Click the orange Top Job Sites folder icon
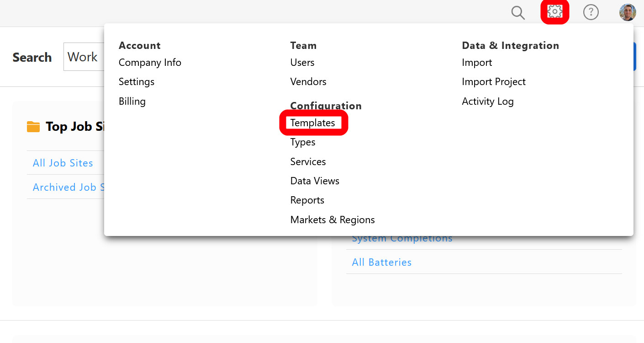Screen dimensions: 644x343 [x=33, y=127]
